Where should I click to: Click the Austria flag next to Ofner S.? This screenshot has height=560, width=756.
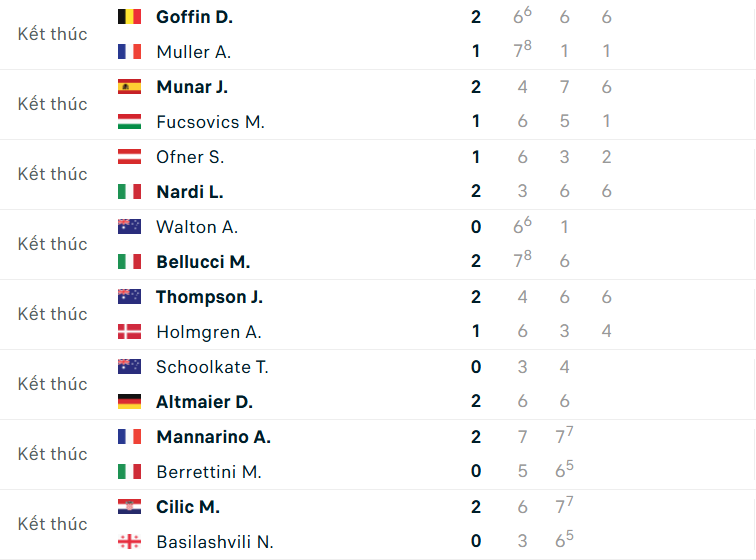pos(129,157)
